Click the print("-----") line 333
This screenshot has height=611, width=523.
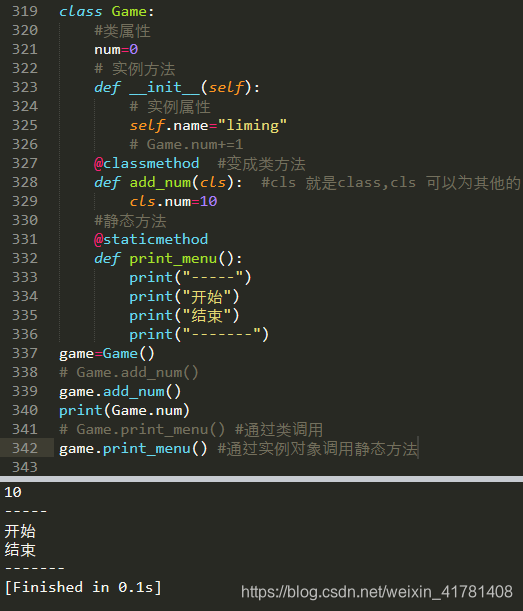pos(190,277)
